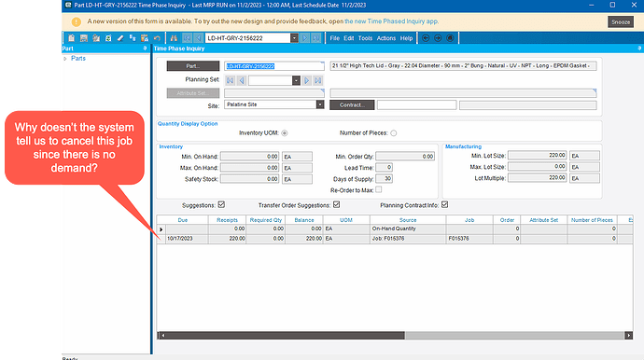This screenshot has width=644, height=360.
Task: Click the Undo toolbar icon
Action: (x=157, y=38)
